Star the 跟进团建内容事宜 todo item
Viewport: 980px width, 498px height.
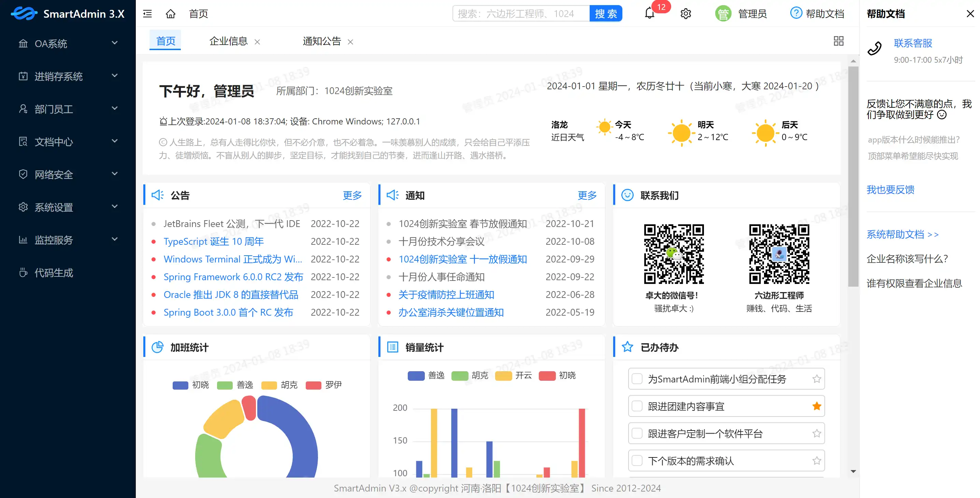tap(817, 406)
